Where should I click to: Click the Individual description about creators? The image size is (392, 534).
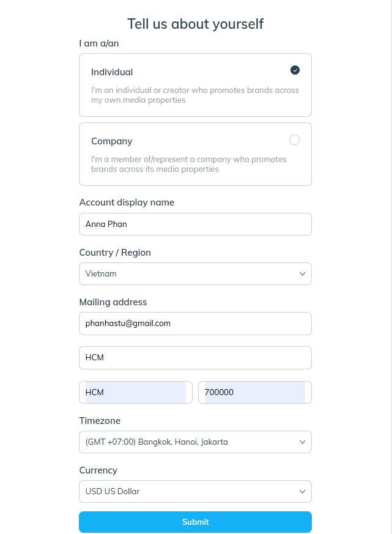195,95
